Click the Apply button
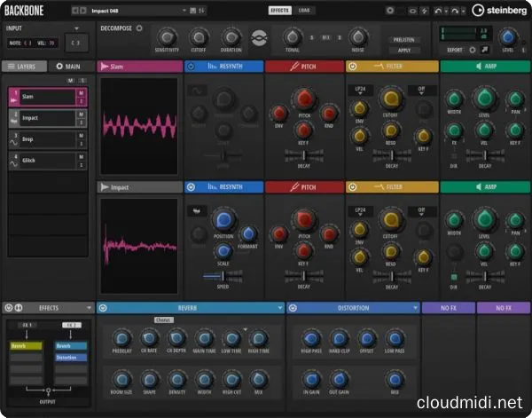The height and width of the screenshot is (418, 532). (x=403, y=51)
